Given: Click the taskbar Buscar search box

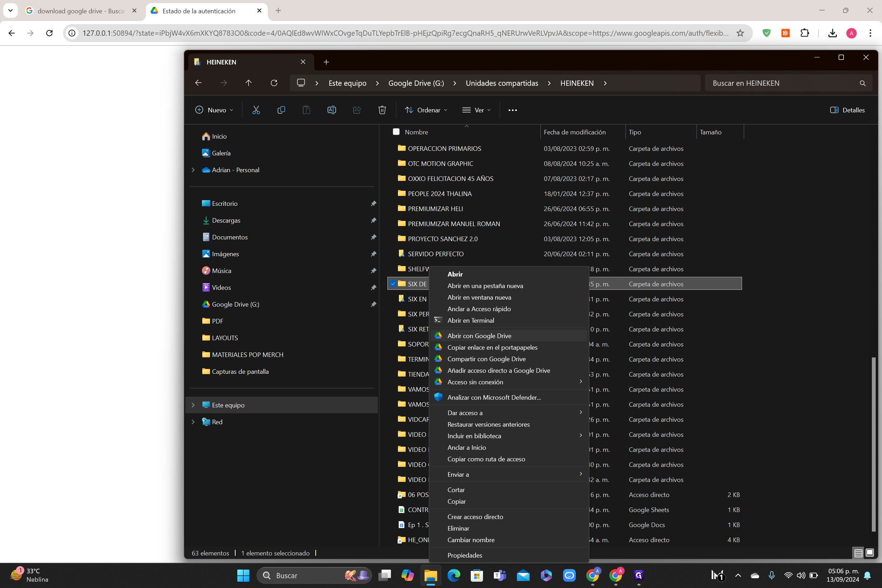Looking at the screenshot, I should [314, 575].
